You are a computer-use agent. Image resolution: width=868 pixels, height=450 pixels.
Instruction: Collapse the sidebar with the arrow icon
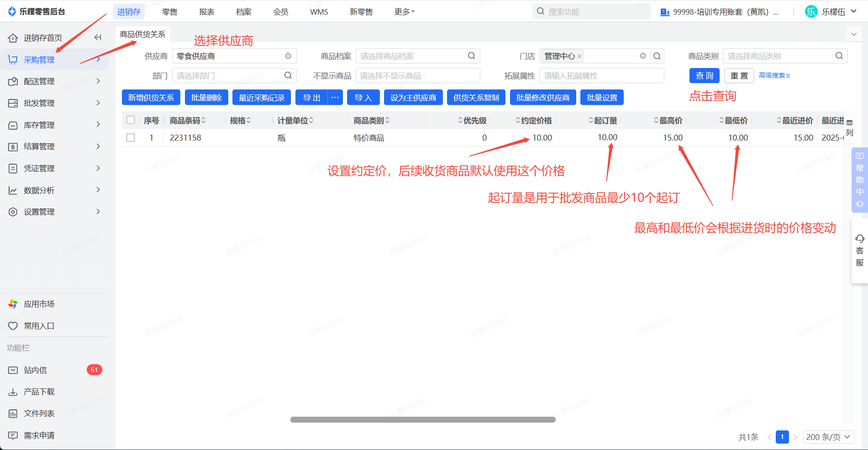[x=98, y=37]
